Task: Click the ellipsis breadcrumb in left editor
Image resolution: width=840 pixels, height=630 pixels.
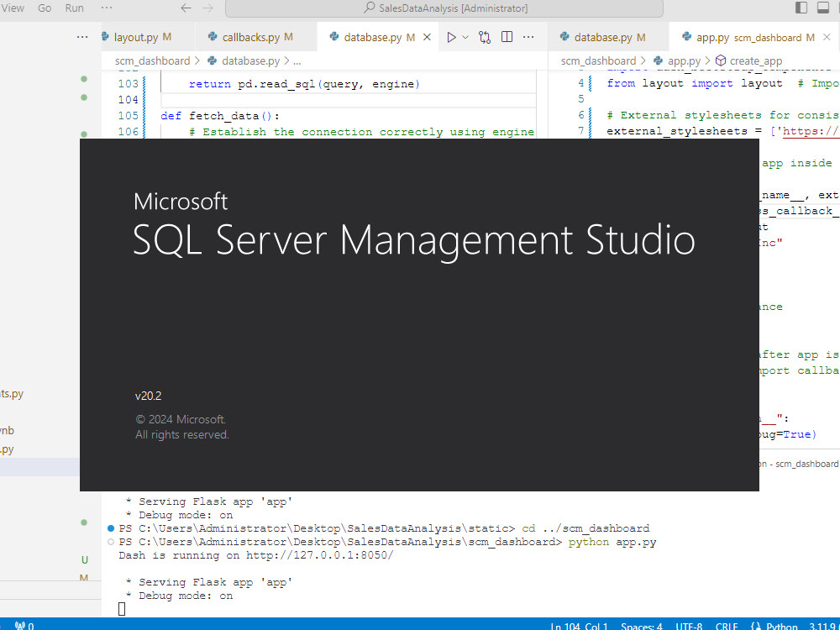Action: (x=297, y=61)
